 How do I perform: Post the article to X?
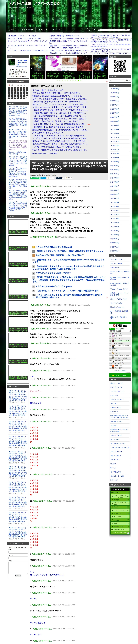point(59,178)
